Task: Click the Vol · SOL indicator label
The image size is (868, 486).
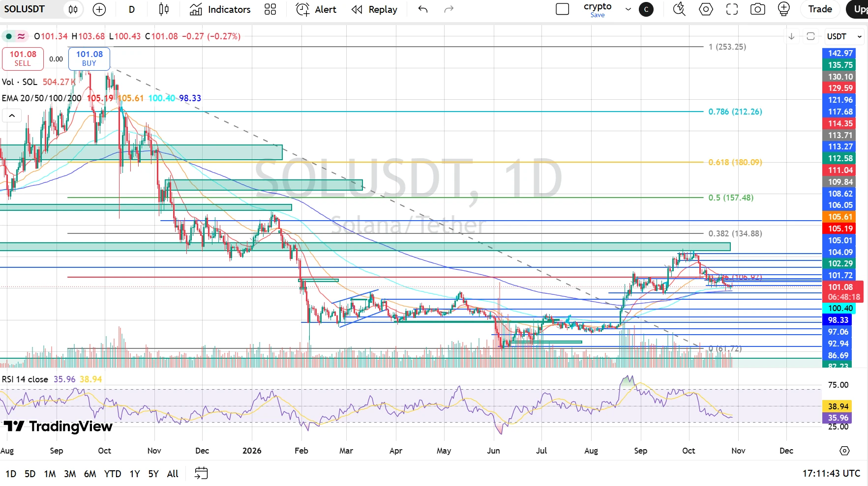Action: 20,82
